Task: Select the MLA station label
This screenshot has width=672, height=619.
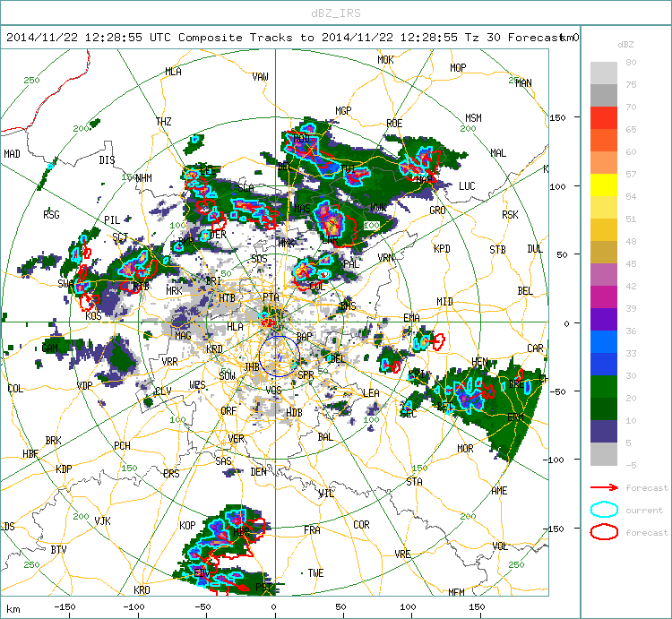Action: [173, 72]
